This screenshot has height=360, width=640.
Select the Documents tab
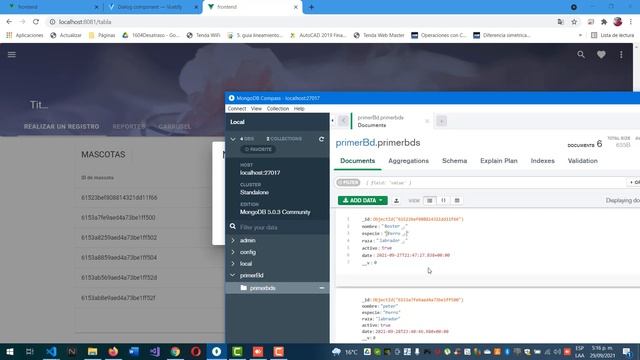(358, 161)
